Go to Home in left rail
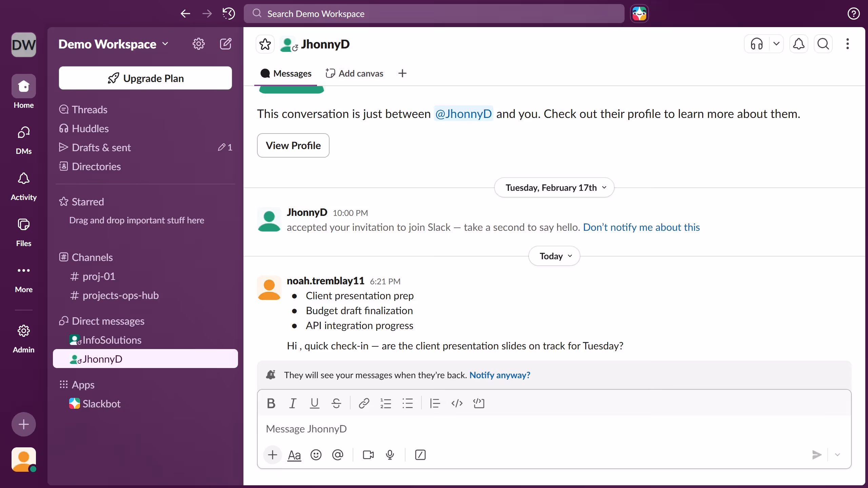 point(23,91)
